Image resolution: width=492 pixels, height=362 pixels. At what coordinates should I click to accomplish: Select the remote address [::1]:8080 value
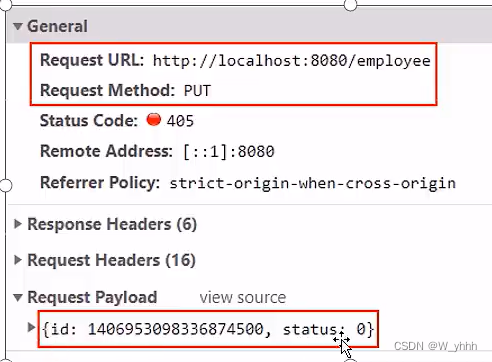click(229, 152)
